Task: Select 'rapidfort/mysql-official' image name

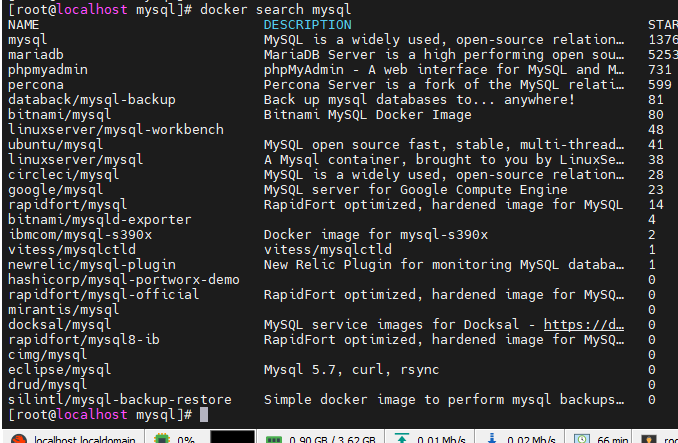Action: 104,294
